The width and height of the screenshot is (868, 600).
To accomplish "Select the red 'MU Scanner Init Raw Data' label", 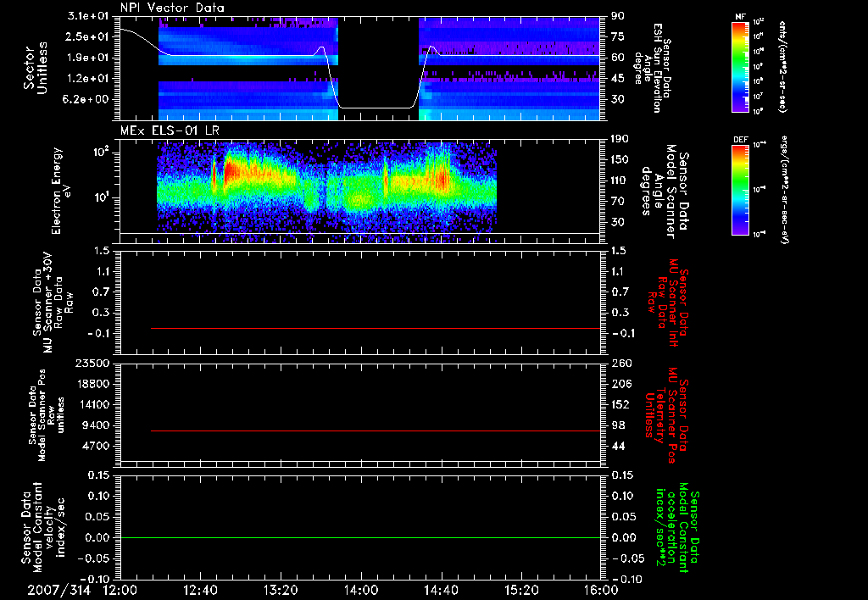I will (670, 303).
